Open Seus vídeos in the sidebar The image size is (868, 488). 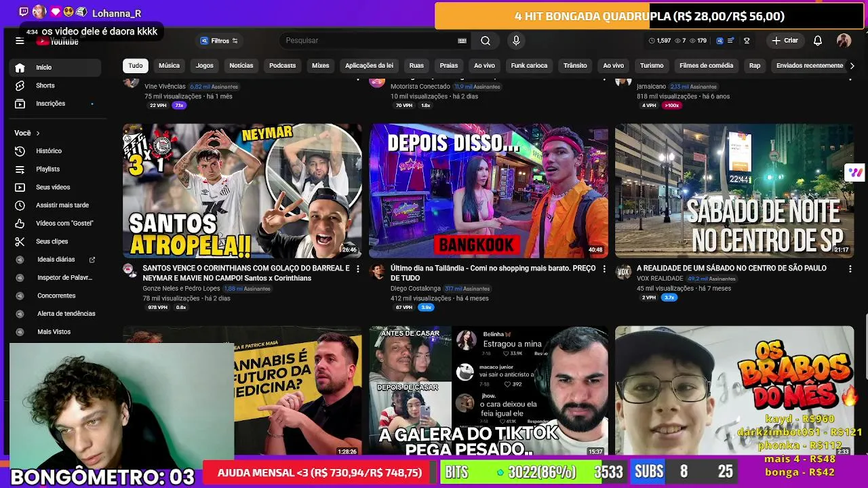[54, 187]
